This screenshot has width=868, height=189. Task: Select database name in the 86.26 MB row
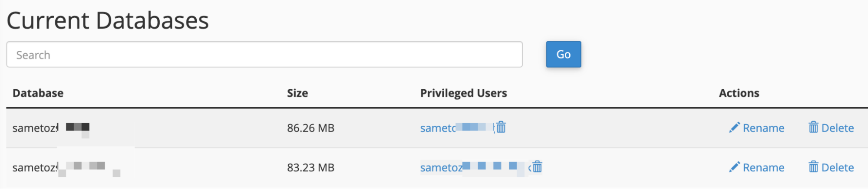tap(51, 128)
